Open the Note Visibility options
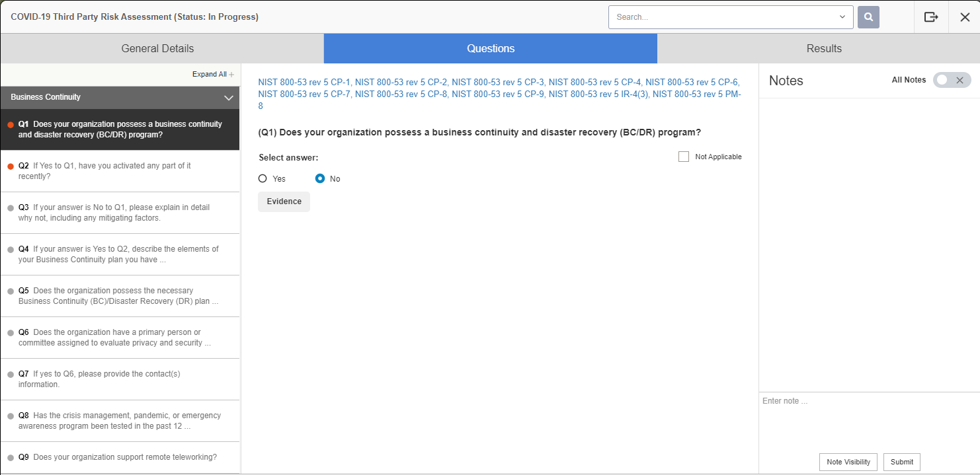This screenshot has height=475, width=980. 848,462
